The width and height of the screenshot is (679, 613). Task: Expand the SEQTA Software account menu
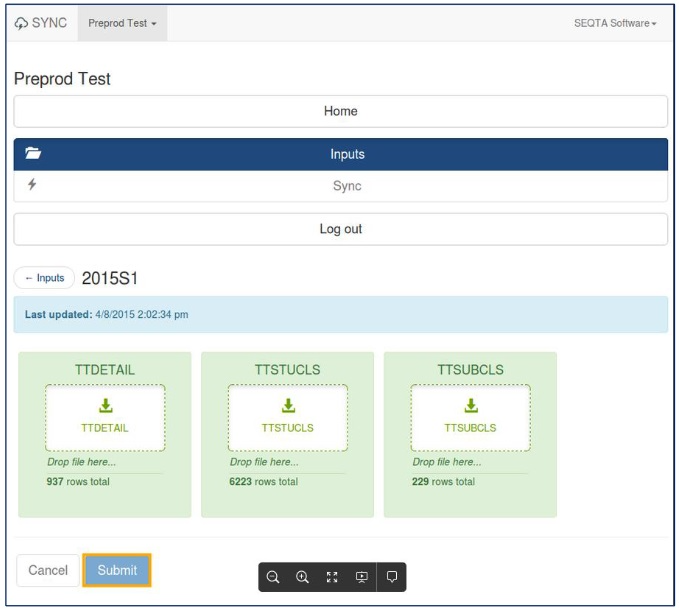615,23
